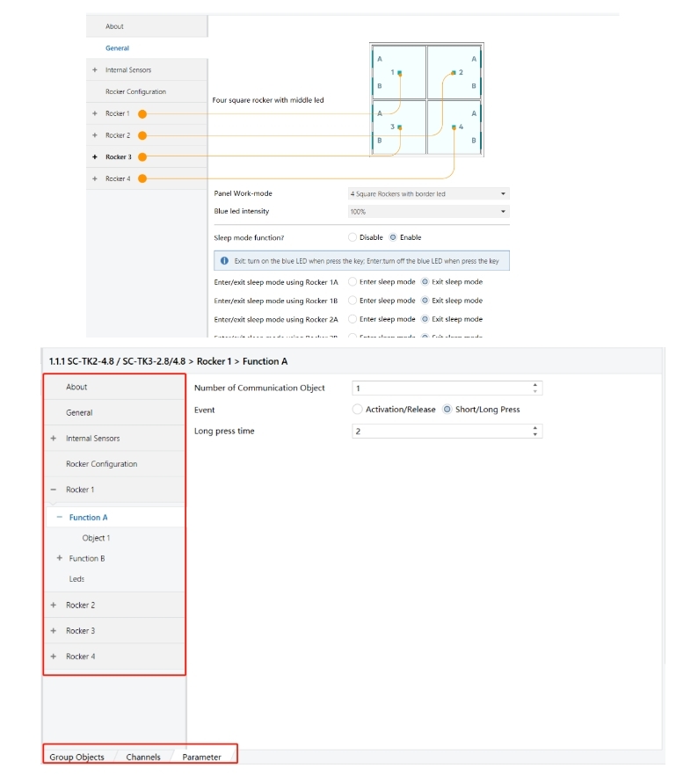Open the Panel Work-mode dropdown
This screenshot has height=784, width=676.
[428, 193]
